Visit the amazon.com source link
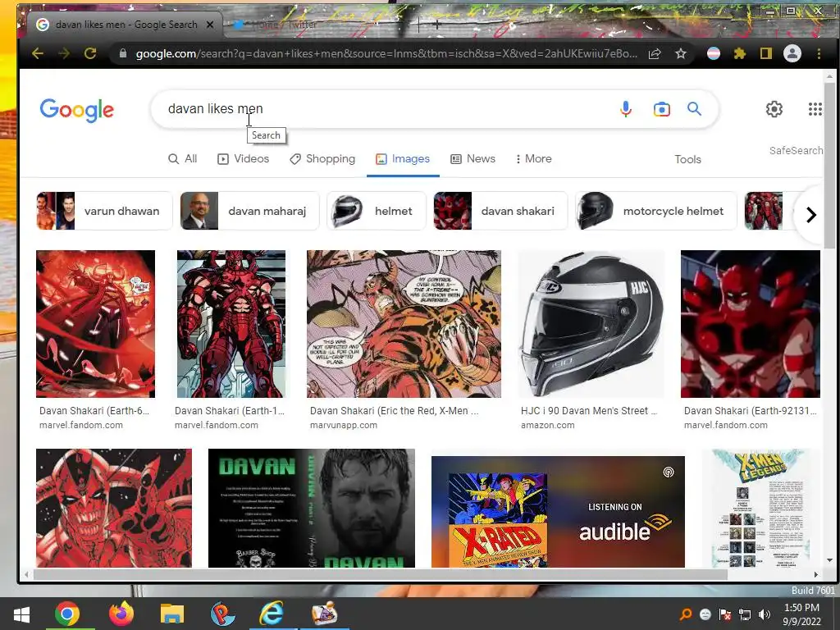 tap(547, 426)
